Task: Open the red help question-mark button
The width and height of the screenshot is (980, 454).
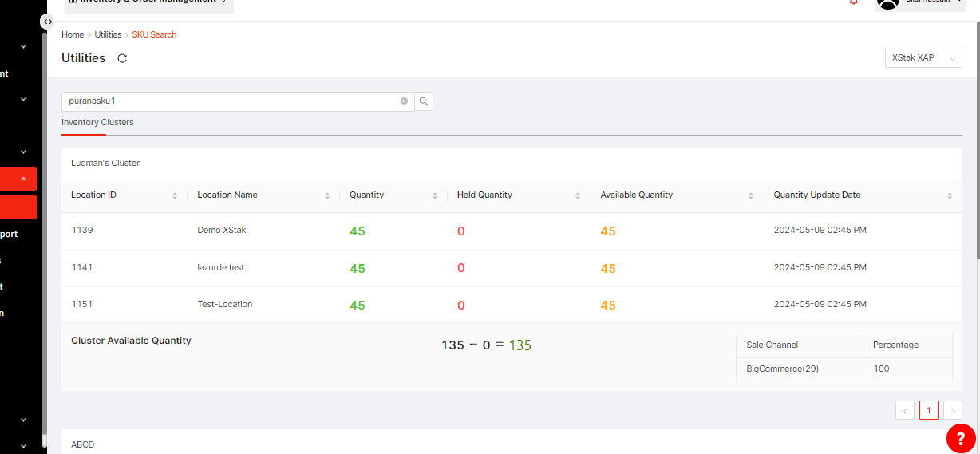Action: pyautogui.click(x=961, y=438)
